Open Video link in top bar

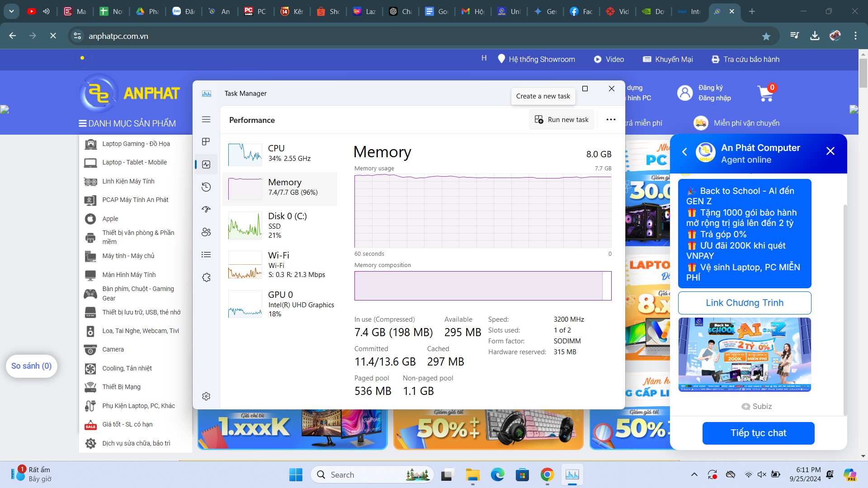(x=609, y=59)
